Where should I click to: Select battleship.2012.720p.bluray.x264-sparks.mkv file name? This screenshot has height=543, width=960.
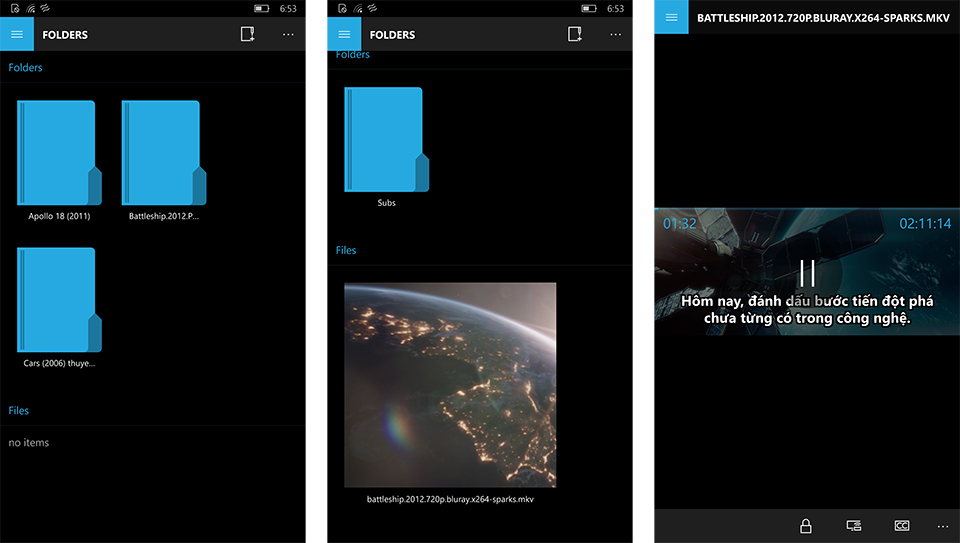[450, 499]
